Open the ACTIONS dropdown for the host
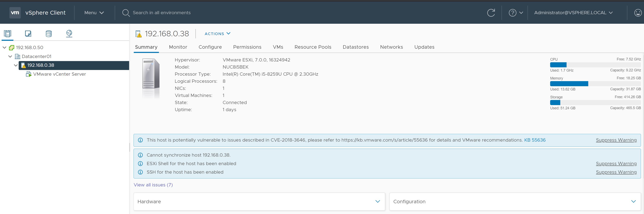Viewport: 644px width, 214px height. (x=218, y=33)
